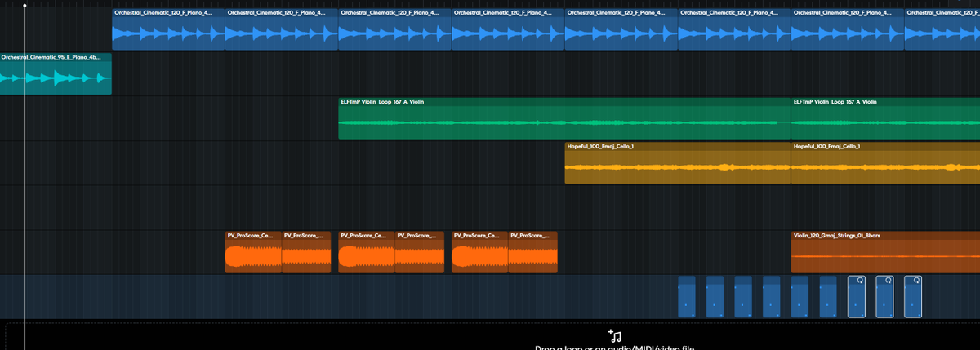Select the third orange PV_ProScore clip
Image resolution: width=980 pixels, height=350 pixels.
tap(367, 252)
